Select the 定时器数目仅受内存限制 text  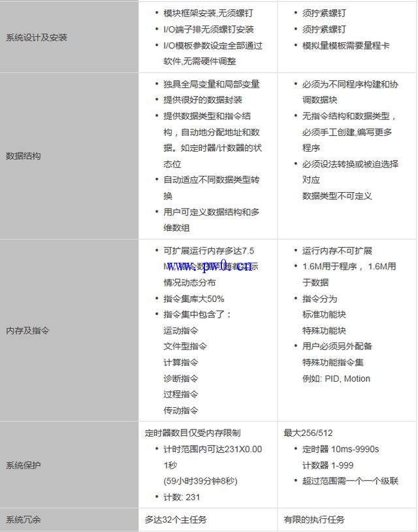(193, 433)
